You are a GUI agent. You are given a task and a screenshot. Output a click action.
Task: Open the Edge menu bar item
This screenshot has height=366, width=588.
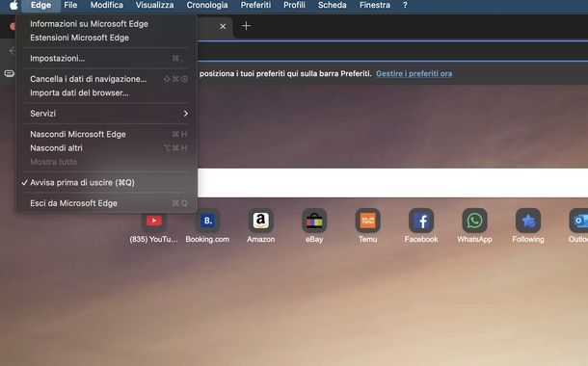tap(40, 5)
